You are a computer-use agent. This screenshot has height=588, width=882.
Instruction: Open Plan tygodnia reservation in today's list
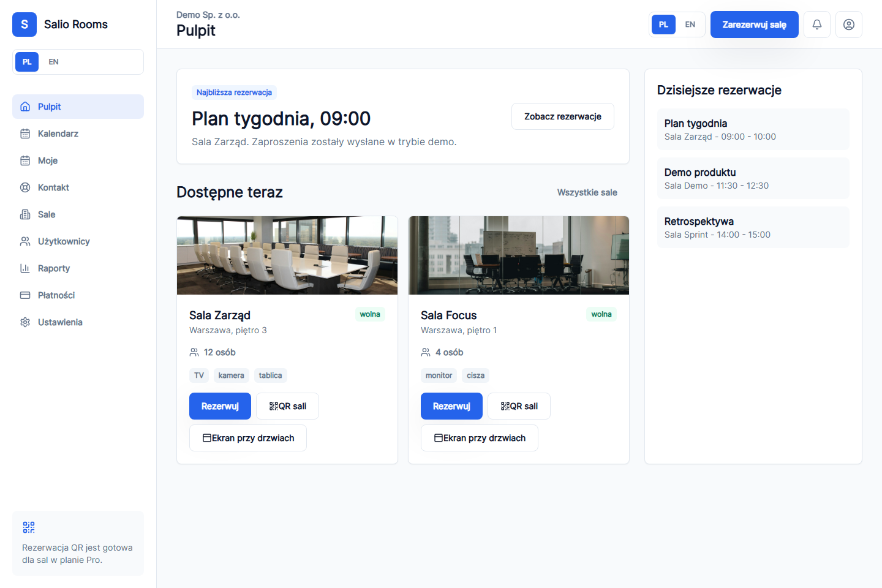coord(753,129)
